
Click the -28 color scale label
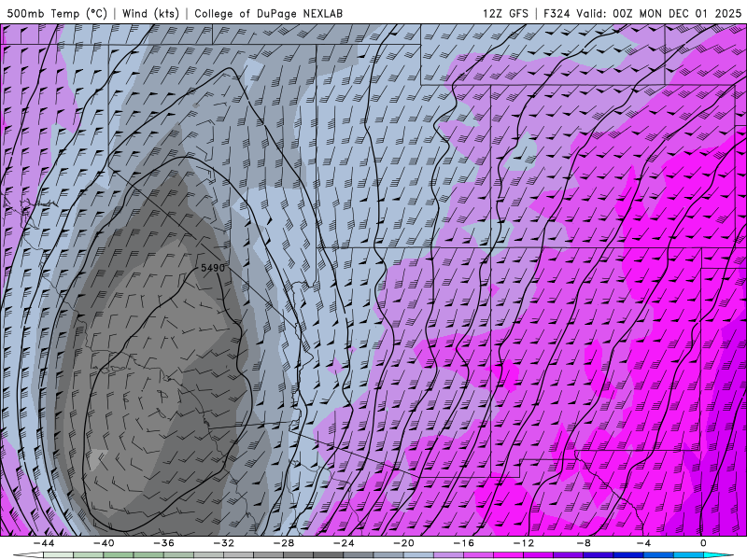click(284, 543)
